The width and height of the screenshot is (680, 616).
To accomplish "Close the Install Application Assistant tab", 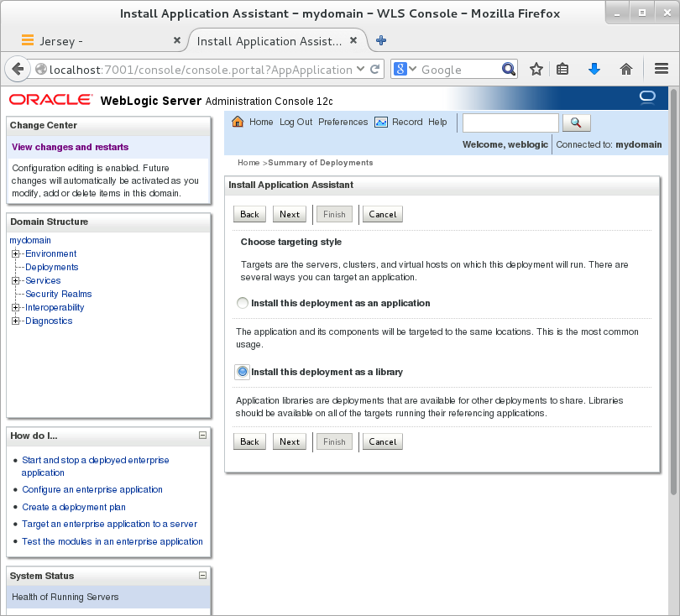I will pyautogui.click(x=353, y=40).
